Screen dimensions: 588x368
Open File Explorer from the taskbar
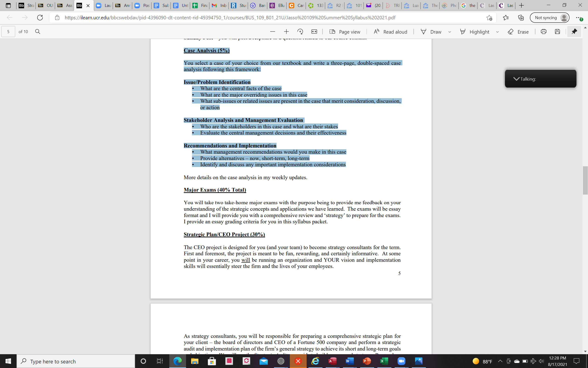point(195,361)
